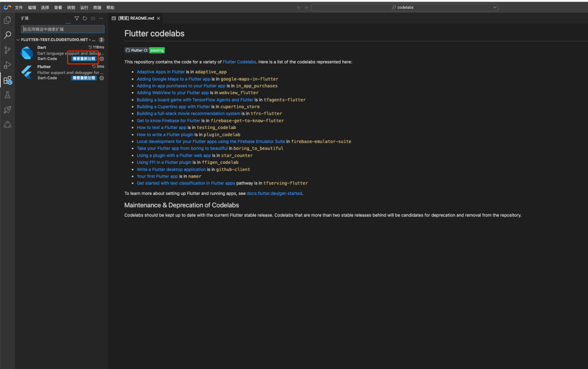Focus the extension marketplace search field
This screenshot has width=588, height=369.
click(x=63, y=29)
